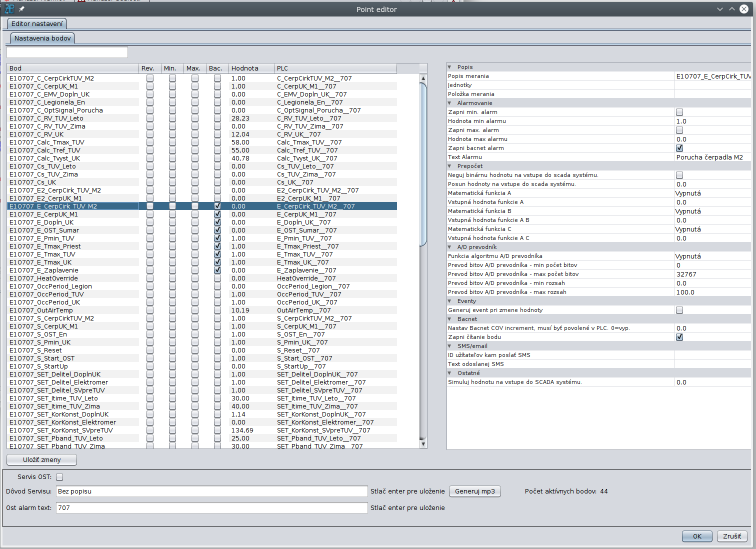Enable Max. checkbox for E10707_OutAirTemp
Image resolution: width=756 pixels, height=549 pixels.
click(195, 310)
